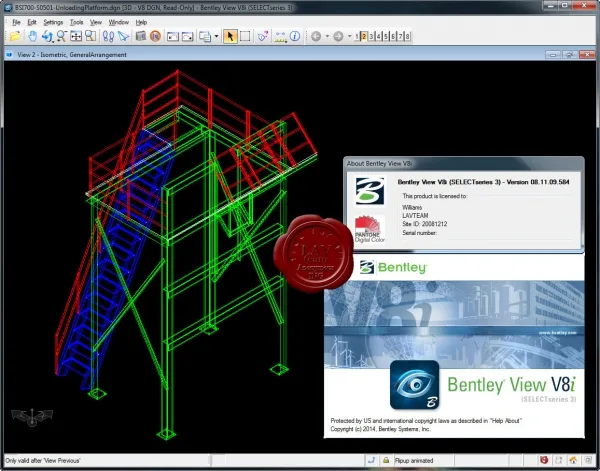
Task: Open the dropdown arrow beside cascading windows icon
Action: (216, 36)
